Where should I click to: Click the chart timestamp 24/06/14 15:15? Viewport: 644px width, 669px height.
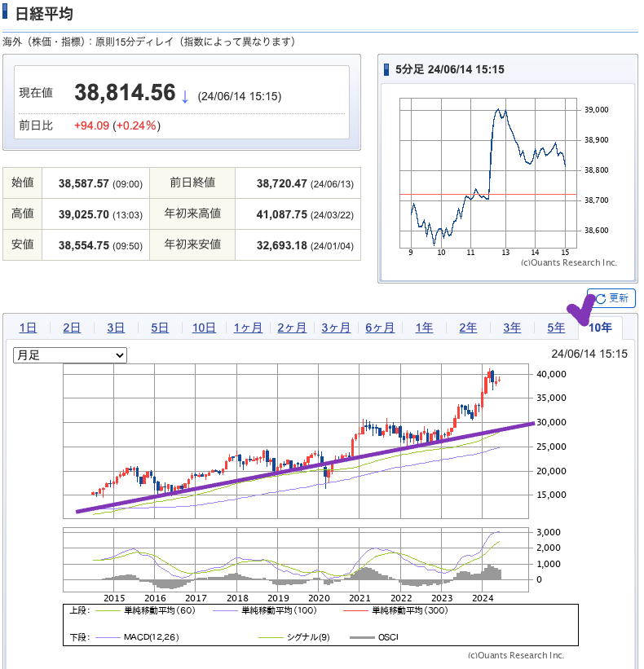[589, 354]
